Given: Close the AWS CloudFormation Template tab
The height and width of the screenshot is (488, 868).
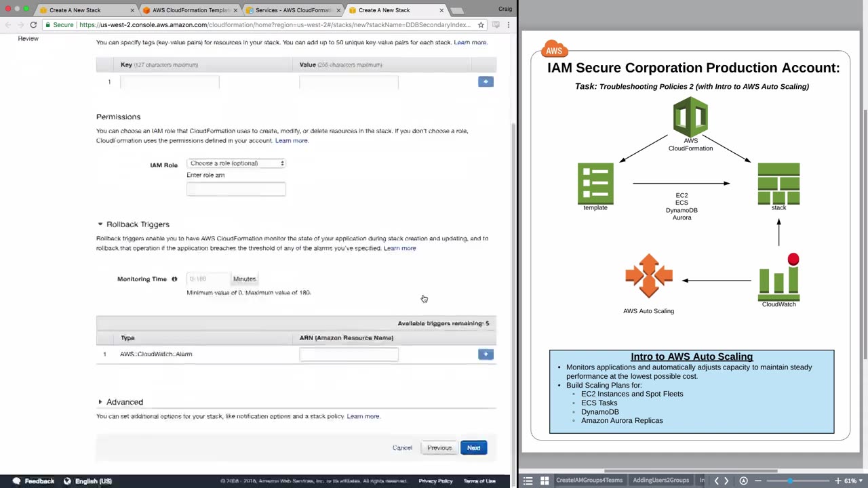Looking at the screenshot, I should 235,10.
